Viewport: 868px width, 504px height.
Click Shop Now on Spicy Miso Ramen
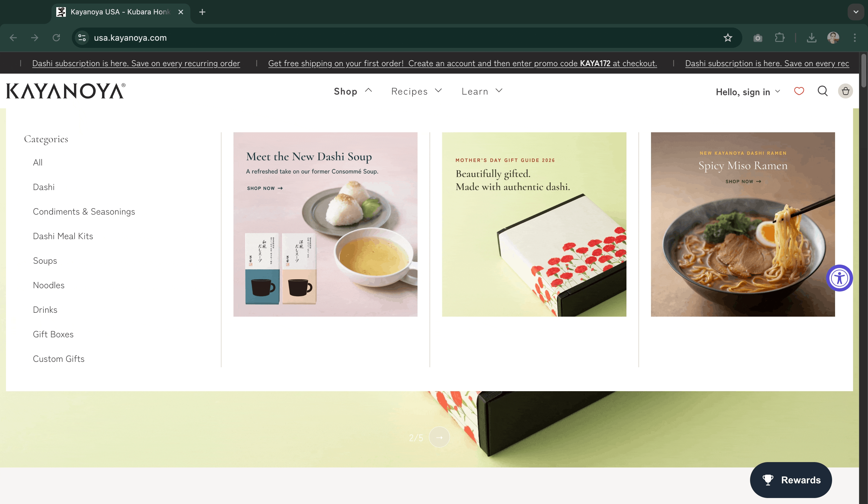point(743,182)
